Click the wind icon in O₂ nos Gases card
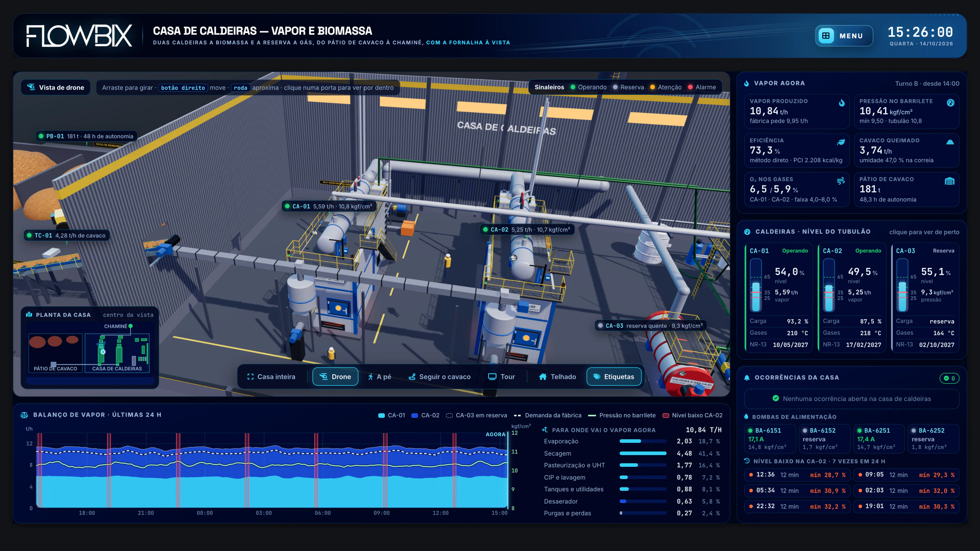This screenshot has height=551, width=980. pyautogui.click(x=841, y=181)
